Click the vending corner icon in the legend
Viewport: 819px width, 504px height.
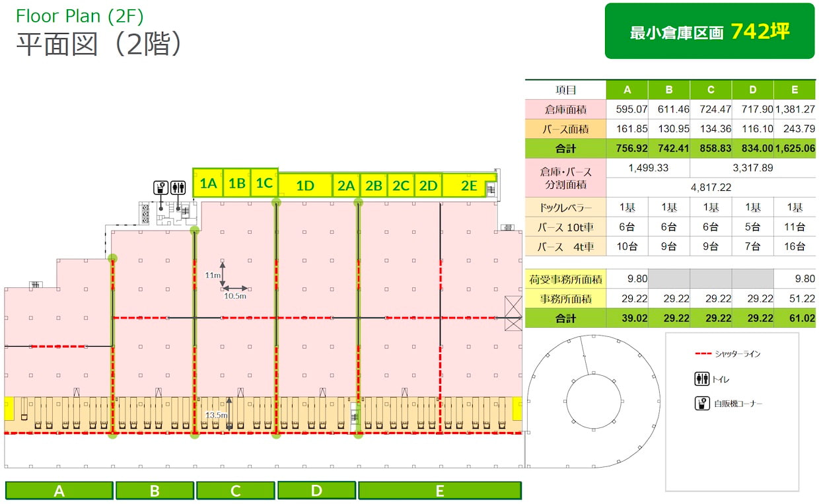click(x=702, y=403)
